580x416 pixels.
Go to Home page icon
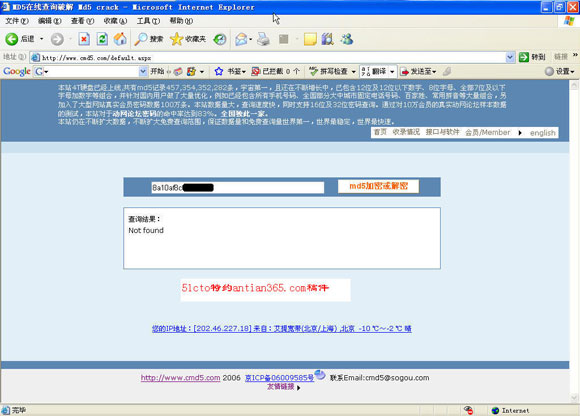pos(120,39)
